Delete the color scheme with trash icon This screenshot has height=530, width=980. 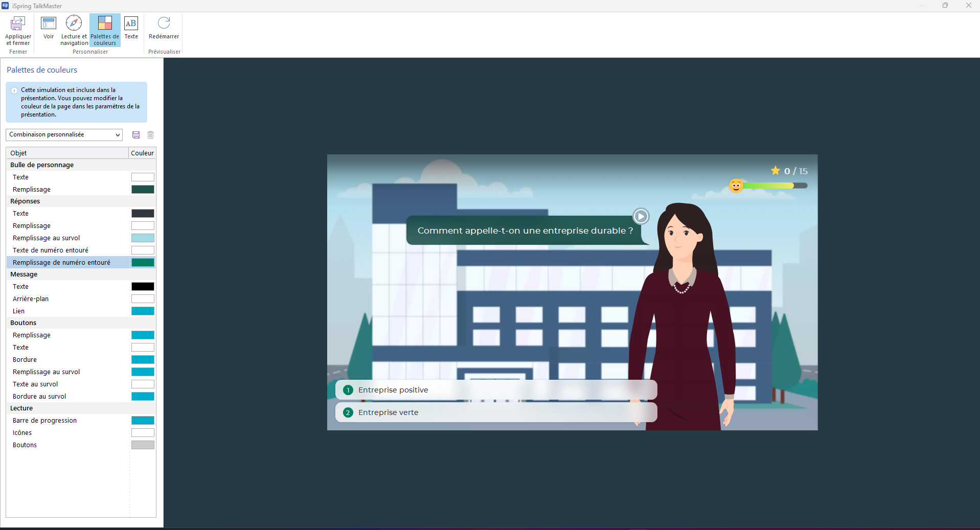150,135
